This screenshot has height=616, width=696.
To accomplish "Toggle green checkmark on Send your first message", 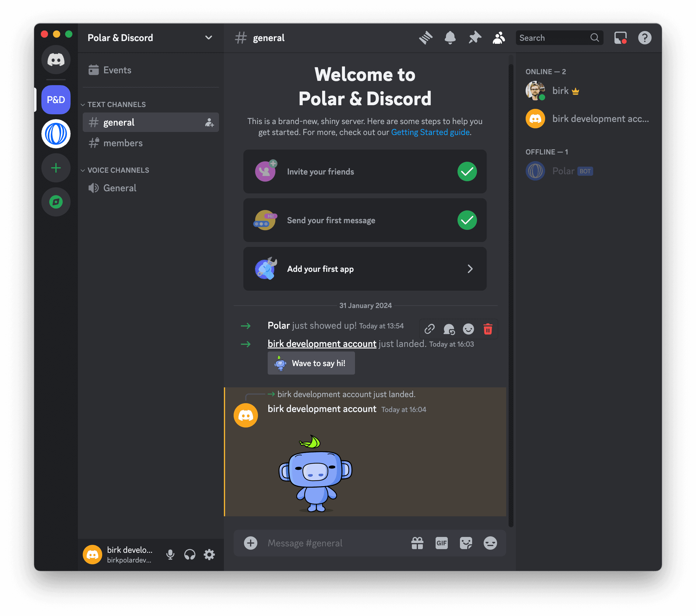I will 467,220.
